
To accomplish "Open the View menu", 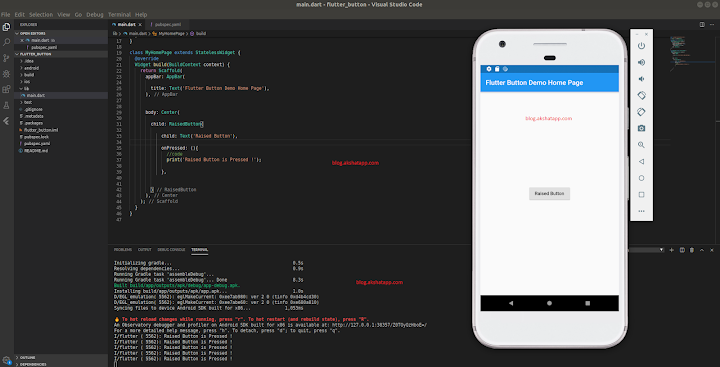I will click(x=64, y=15).
